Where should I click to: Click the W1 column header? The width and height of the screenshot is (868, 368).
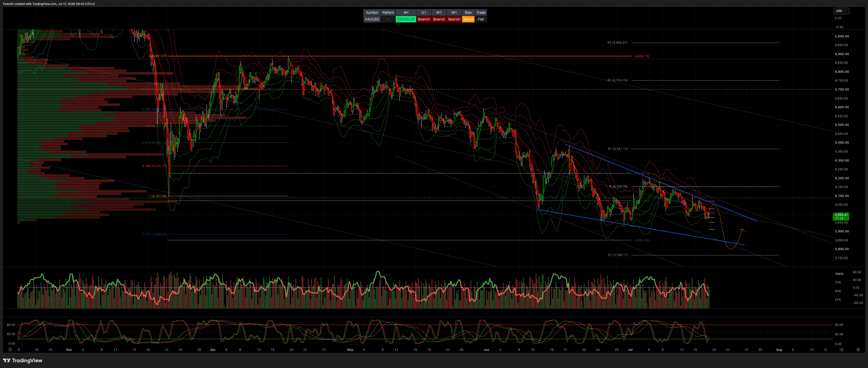439,12
